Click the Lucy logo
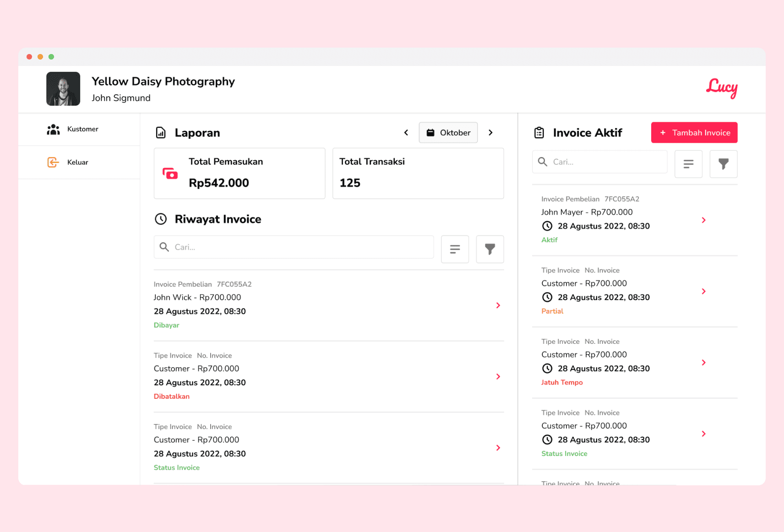784x532 pixels. coord(722,88)
